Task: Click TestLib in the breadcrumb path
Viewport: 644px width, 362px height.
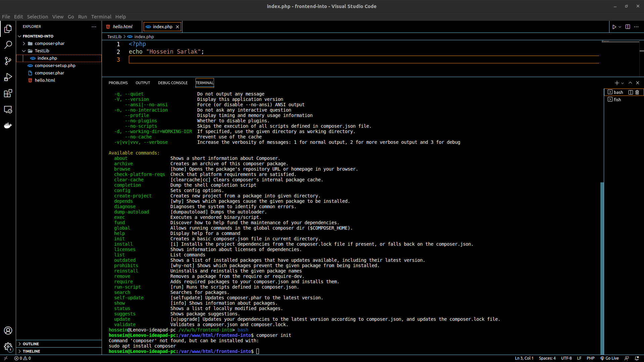Action: [114, 37]
